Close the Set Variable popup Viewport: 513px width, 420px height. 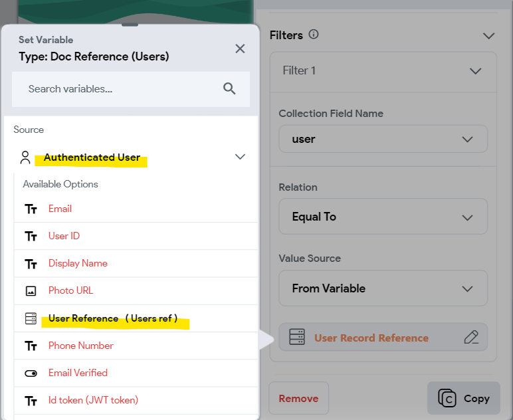(x=240, y=49)
